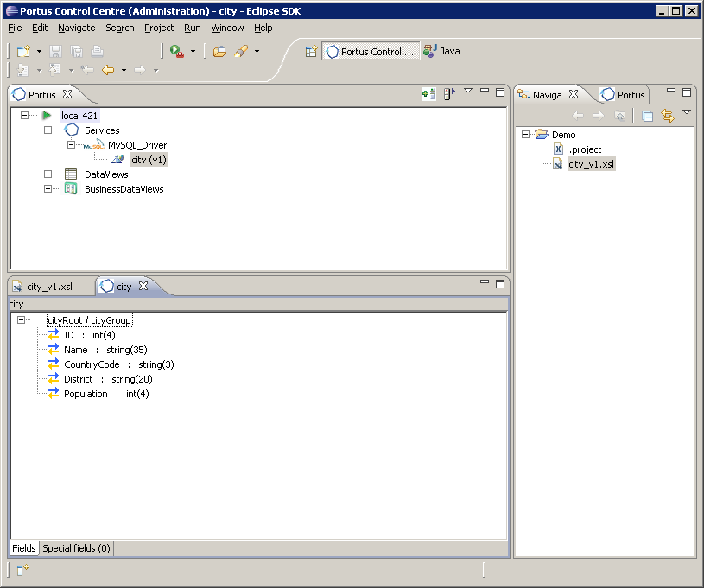Open the Portus view menu triangle
Viewport: 704px width, 588px height.
pos(468,91)
